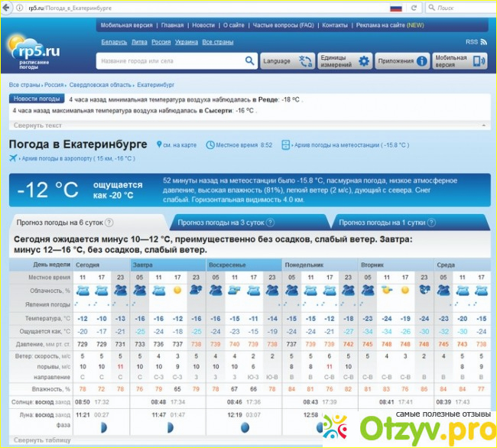Collapse the news text with 'Свернуть текст'

tap(37, 125)
